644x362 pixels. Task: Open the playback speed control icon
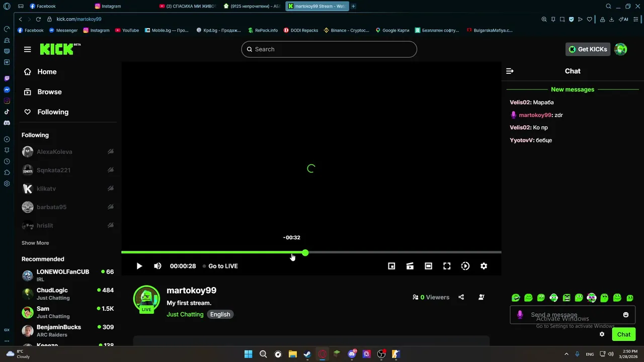pyautogui.click(x=465, y=266)
